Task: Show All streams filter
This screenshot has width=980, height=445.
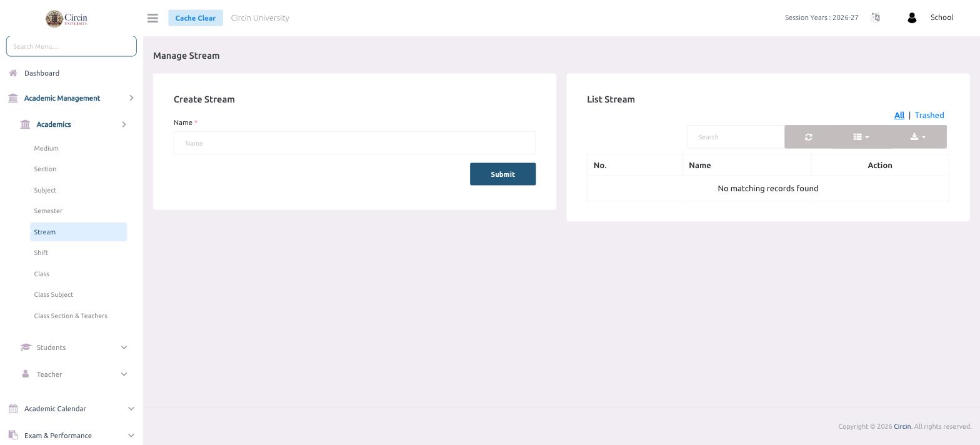Action: 899,116
